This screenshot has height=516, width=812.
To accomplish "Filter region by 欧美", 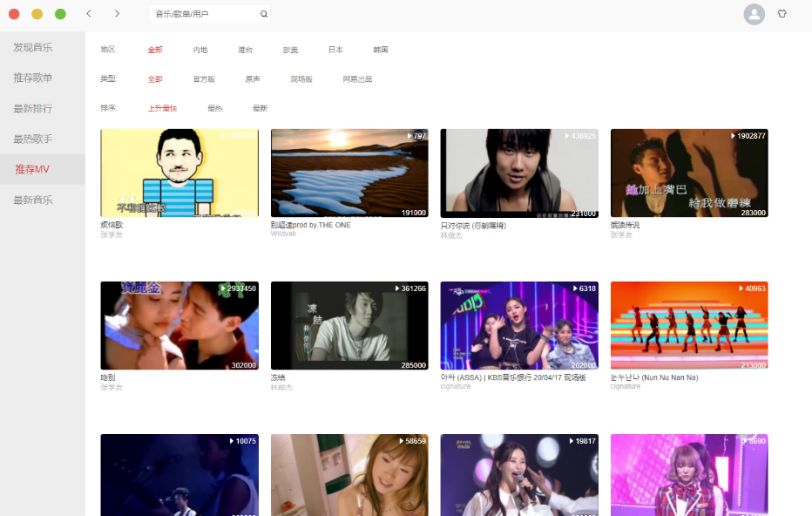I will coord(290,50).
